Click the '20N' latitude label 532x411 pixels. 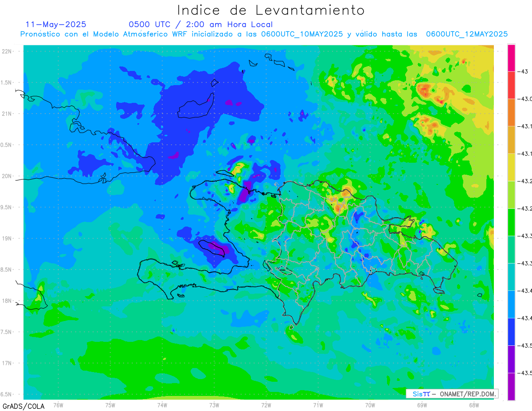point(7,176)
